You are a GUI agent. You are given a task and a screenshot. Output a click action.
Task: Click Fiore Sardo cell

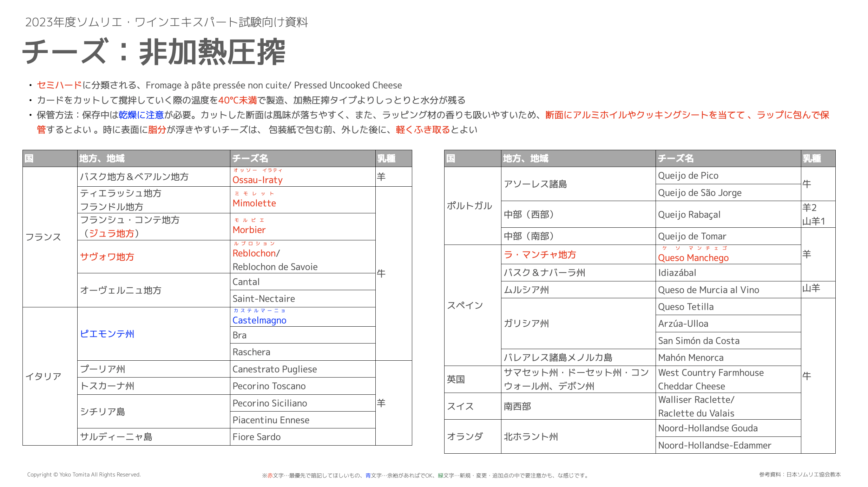(303, 437)
